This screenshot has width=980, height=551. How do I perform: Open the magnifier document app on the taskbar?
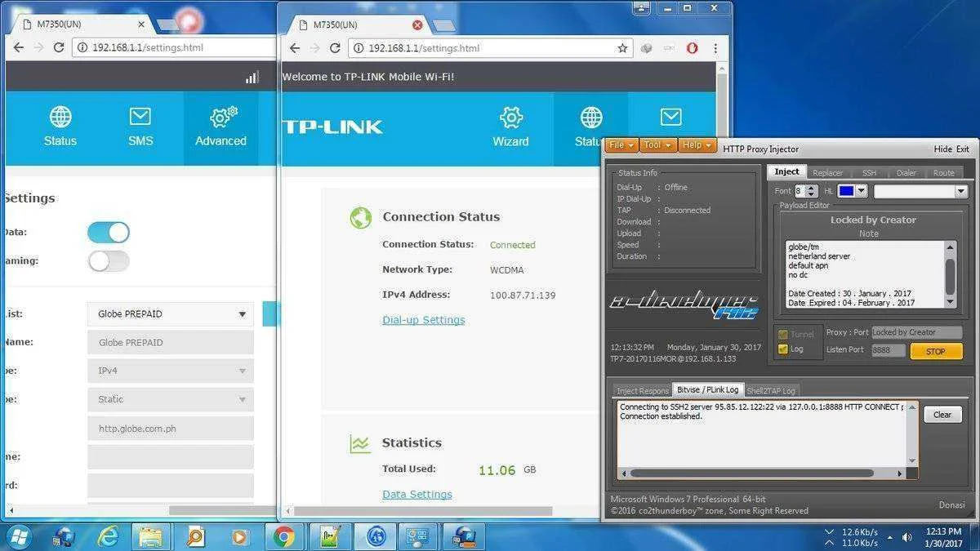195,536
